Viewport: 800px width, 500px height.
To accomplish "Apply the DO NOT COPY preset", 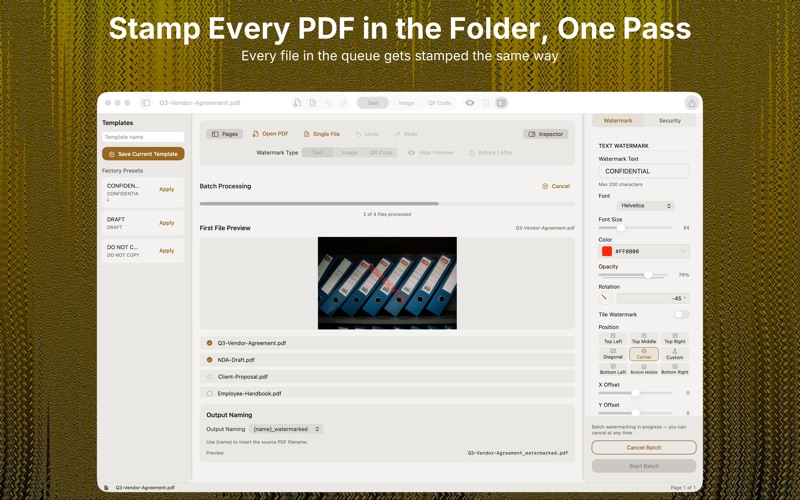I will [x=166, y=251].
